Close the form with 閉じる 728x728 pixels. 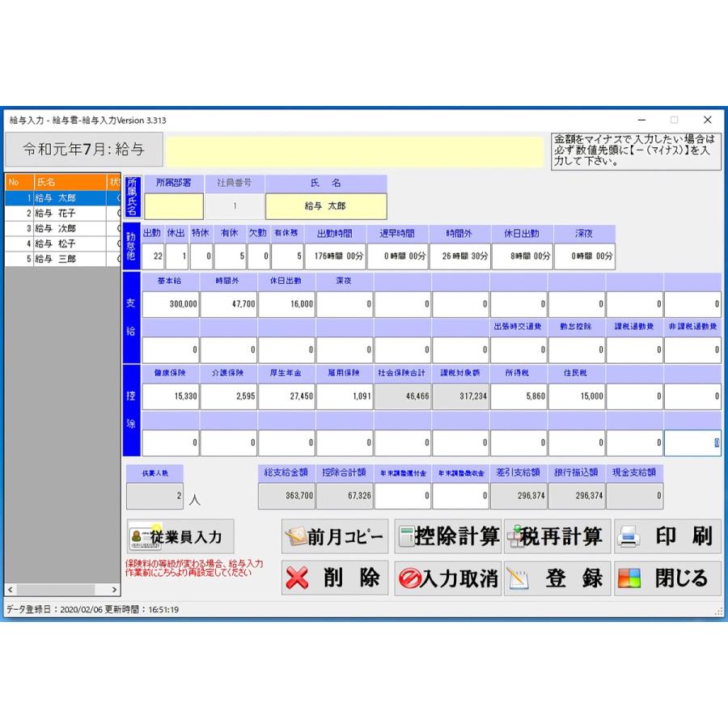coord(667,578)
